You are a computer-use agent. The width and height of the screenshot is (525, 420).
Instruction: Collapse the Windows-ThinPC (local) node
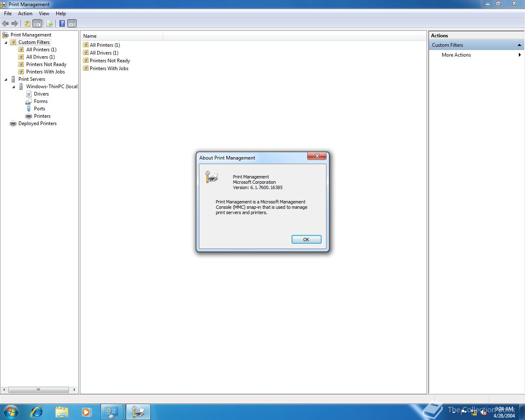[x=14, y=87]
